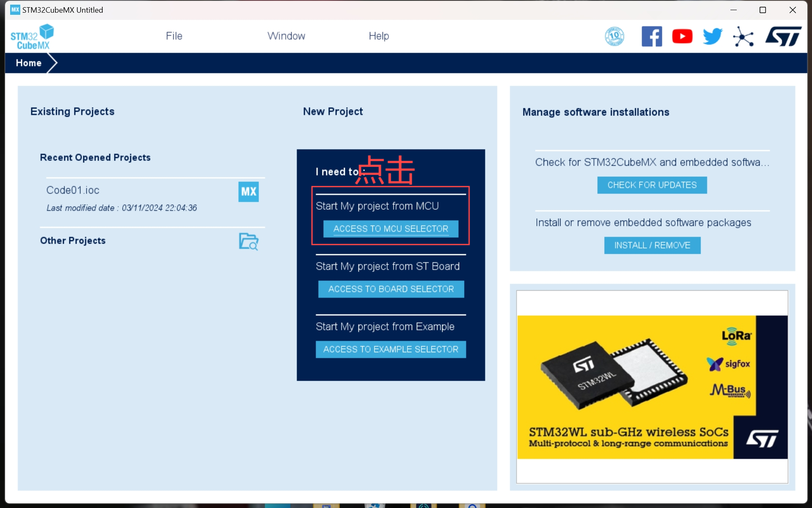The height and width of the screenshot is (508, 812).
Task: Click the Facebook icon in header
Action: [651, 36]
